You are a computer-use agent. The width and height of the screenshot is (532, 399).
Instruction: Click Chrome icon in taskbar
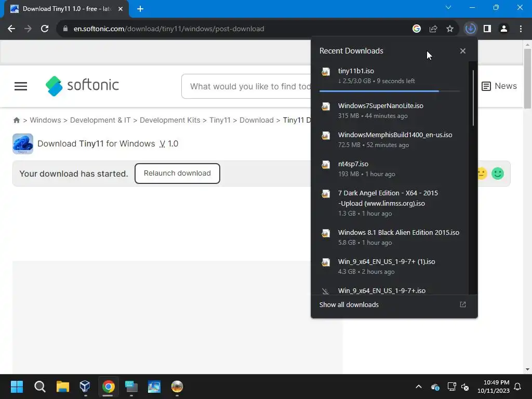[x=108, y=387]
